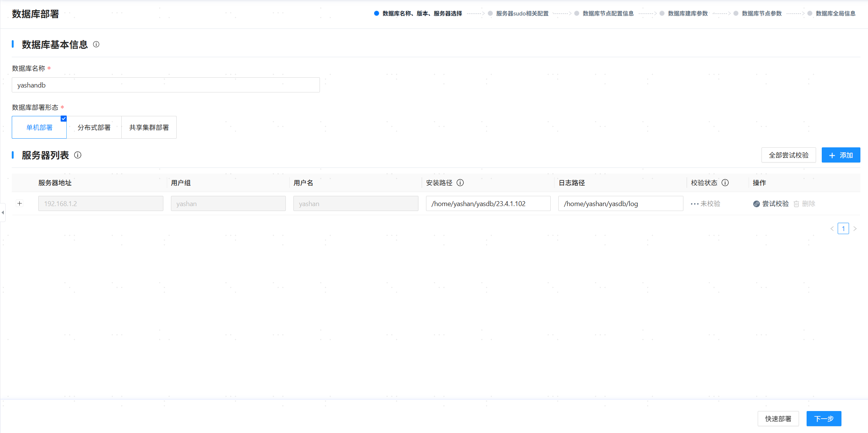Expand the 192.168.1.2 server row

pyautogui.click(x=20, y=203)
